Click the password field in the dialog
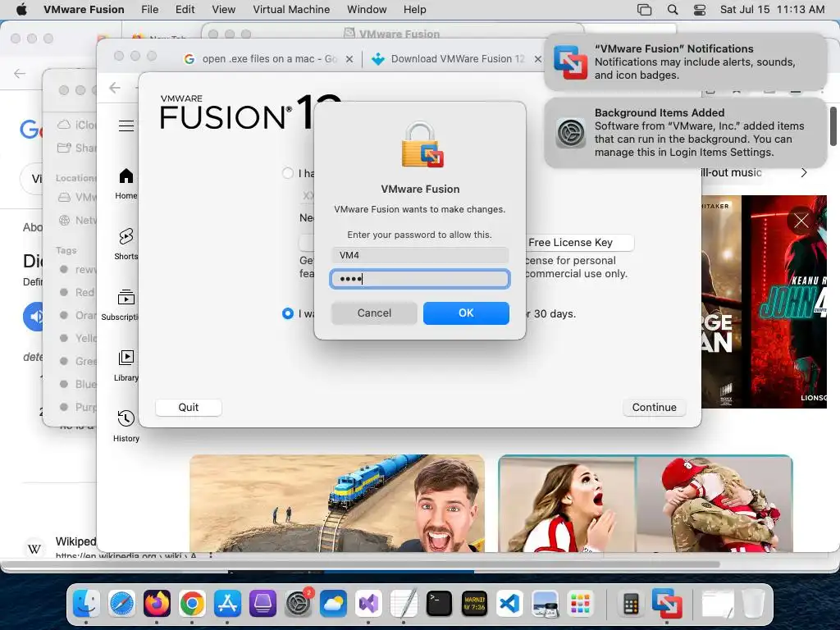840x630 pixels. (x=420, y=279)
